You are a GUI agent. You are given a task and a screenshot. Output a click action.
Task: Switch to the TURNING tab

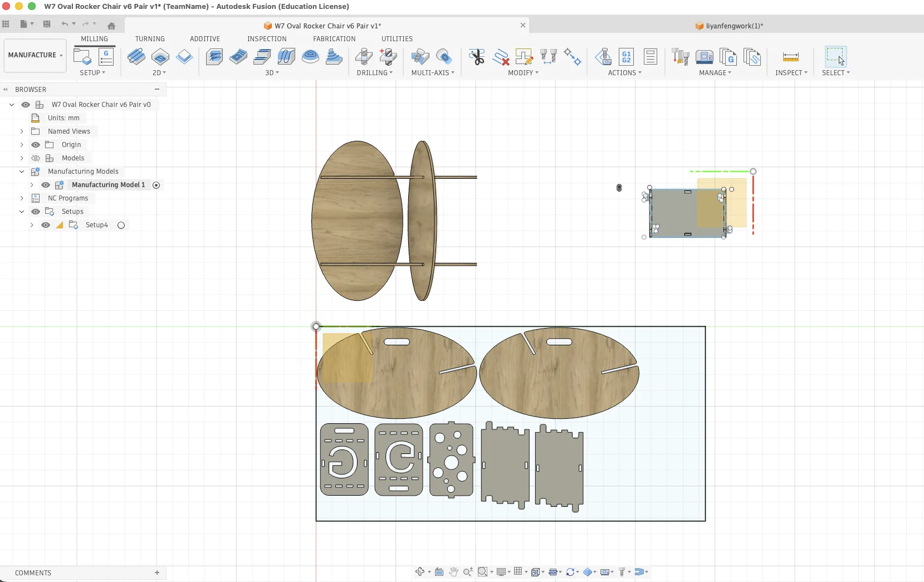tap(150, 39)
